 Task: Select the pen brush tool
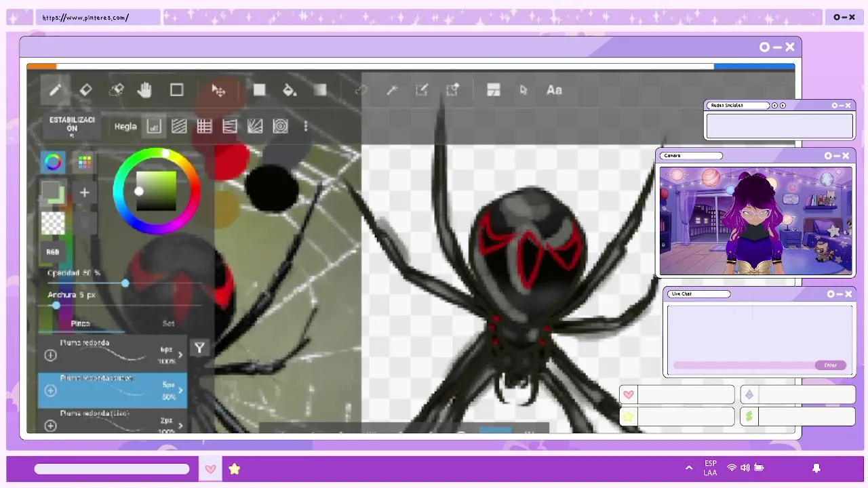point(55,90)
